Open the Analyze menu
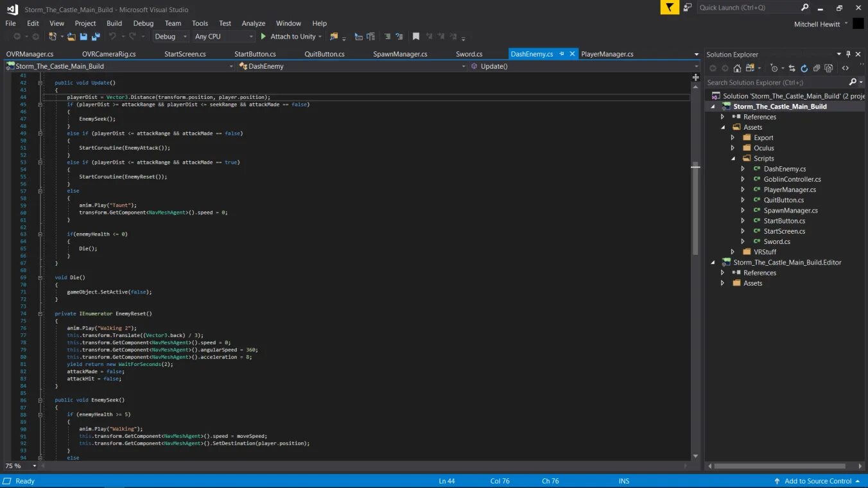The image size is (868, 488). tap(254, 23)
